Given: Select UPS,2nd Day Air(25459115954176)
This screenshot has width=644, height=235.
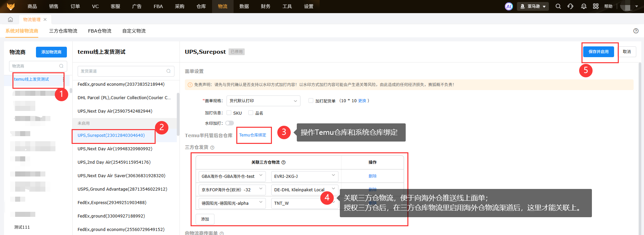Looking at the screenshot, I should 114,162.
